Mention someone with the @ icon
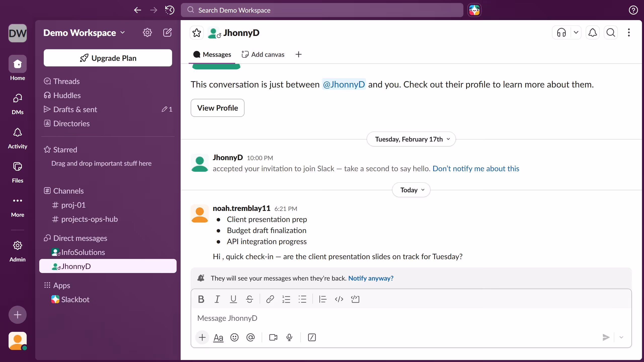The height and width of the screenshot is (362, 644). click(x=250, y=337)
